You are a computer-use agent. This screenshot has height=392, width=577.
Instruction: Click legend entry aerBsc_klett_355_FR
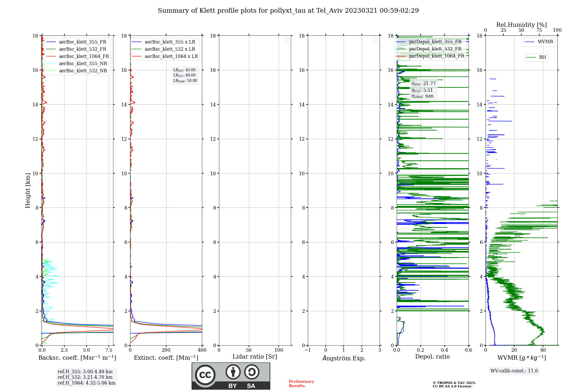point(76,42)
